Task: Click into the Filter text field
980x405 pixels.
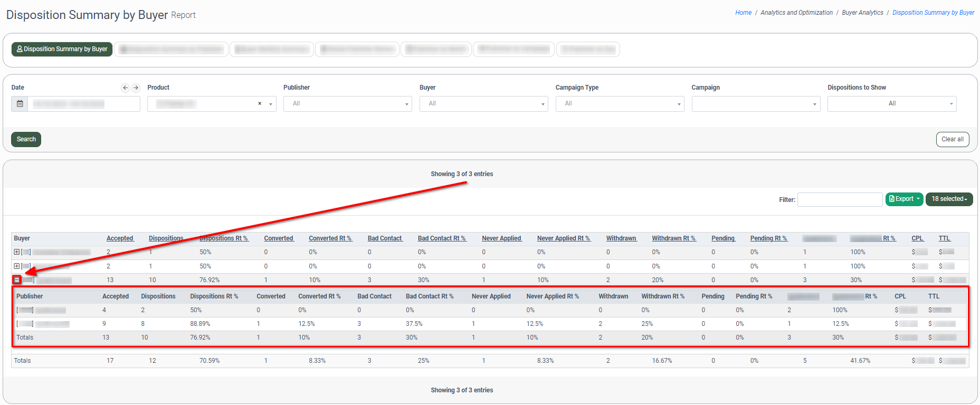Action: 840,199
